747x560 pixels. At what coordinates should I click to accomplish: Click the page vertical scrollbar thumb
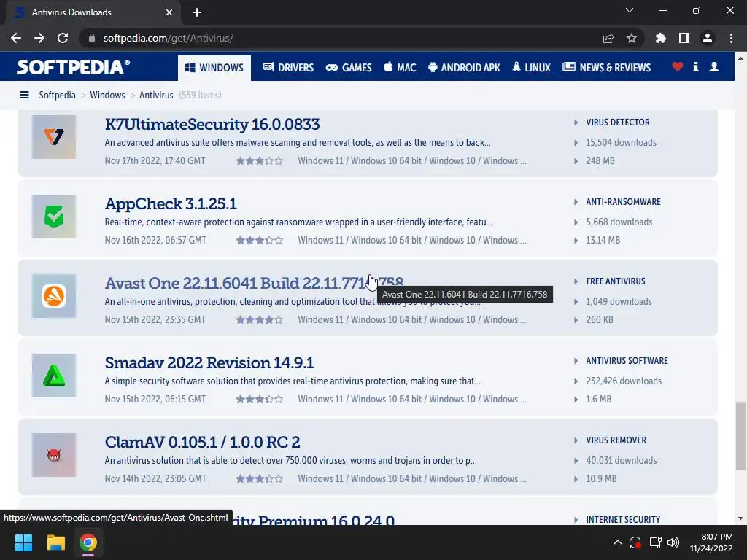[x=740, y=436]
